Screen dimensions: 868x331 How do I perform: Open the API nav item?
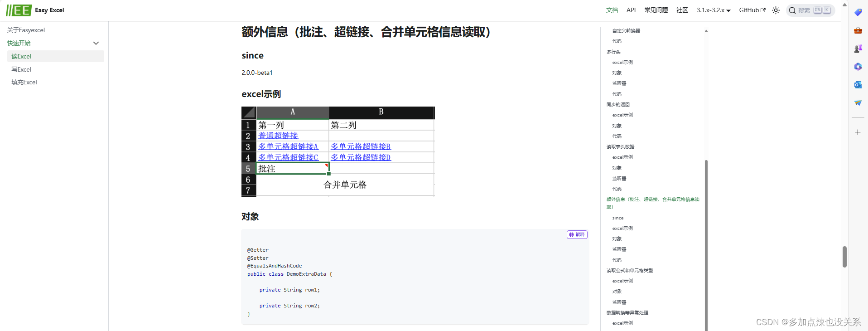tap(631, 10)
